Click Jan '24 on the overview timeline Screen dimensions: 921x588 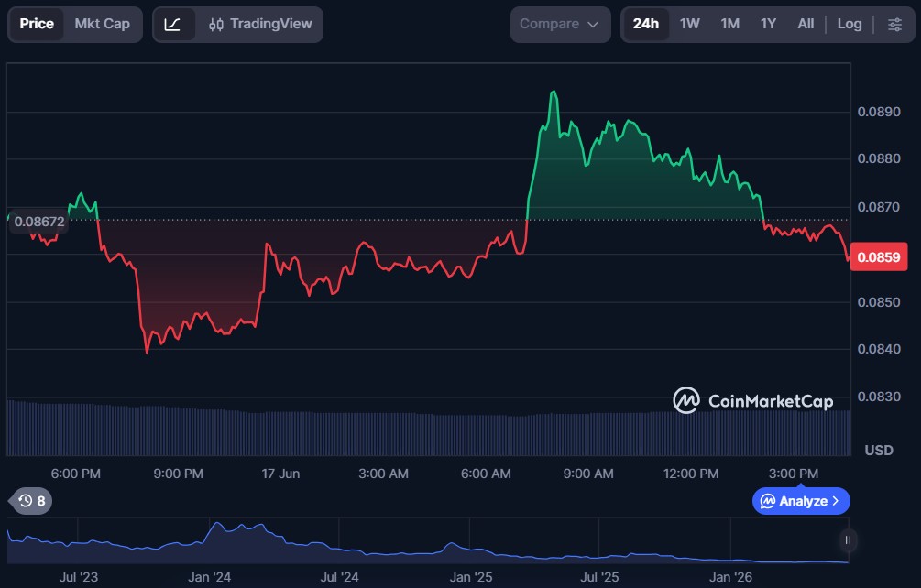(x=209, y=577)
